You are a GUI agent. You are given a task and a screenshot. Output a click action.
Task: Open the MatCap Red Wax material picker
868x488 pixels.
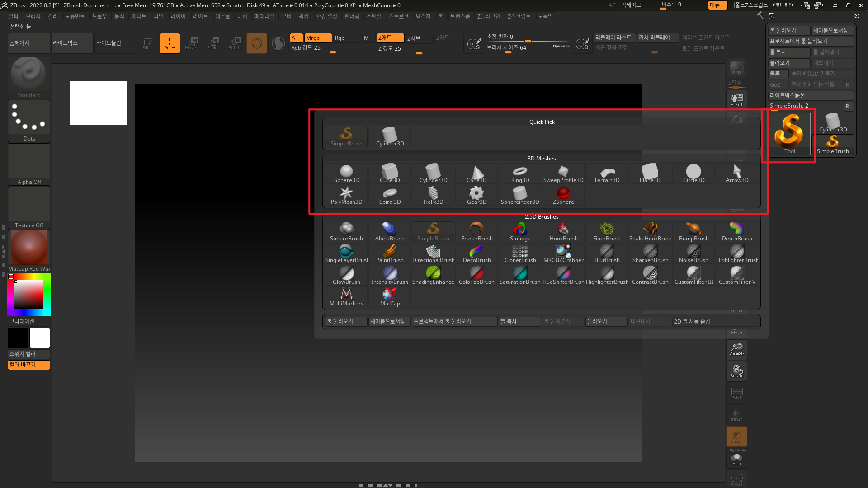(x=29, y=251)
